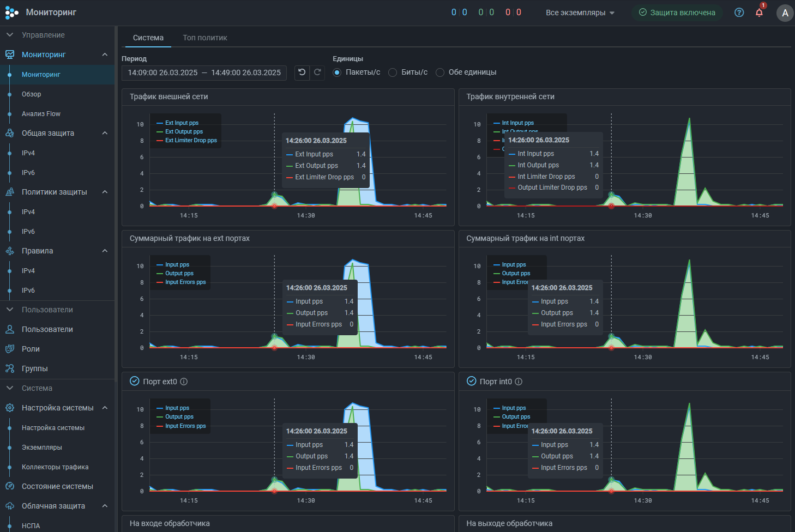Click the period date range field
The height and width of the screenshot is (532, 795).
(x=204, y=72)
